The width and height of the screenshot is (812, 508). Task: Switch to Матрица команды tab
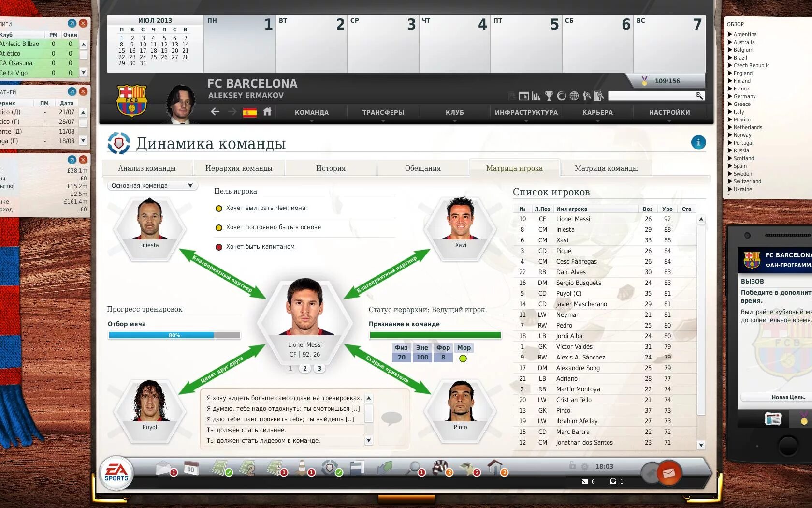coord(606,168)
